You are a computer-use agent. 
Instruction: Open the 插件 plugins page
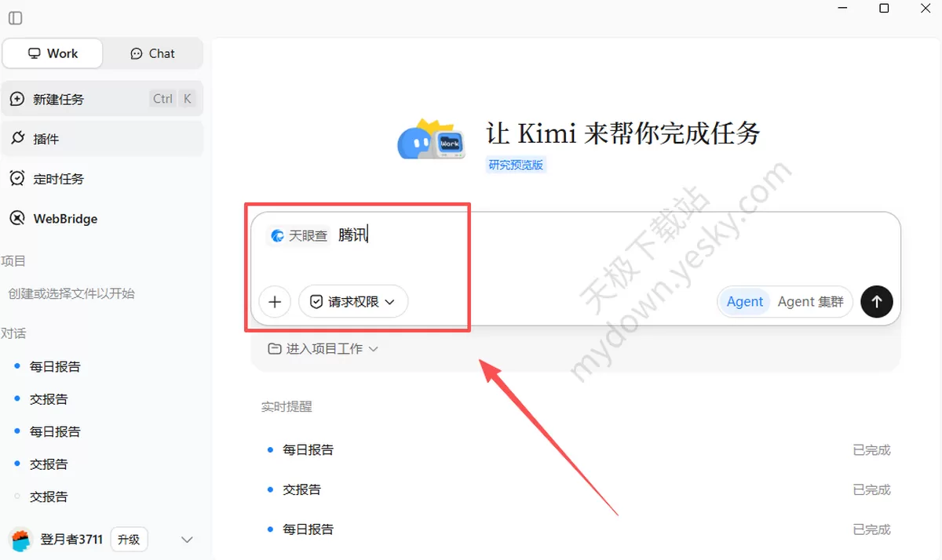coord(102,139)
